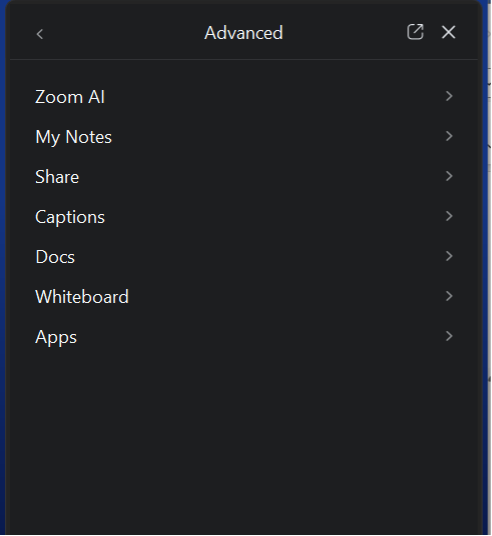This screenshot has width=492, height=536.
Task: Select the Docs entry
Action: [x=244, y=256]
